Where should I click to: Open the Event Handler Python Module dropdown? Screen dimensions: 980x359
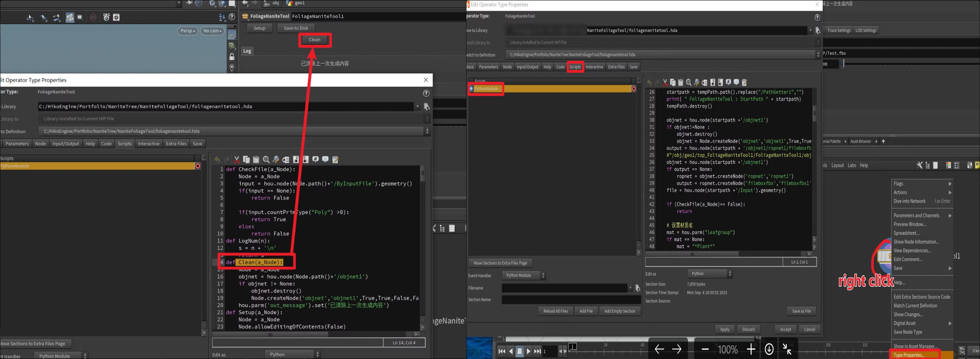tap(523, 275)
